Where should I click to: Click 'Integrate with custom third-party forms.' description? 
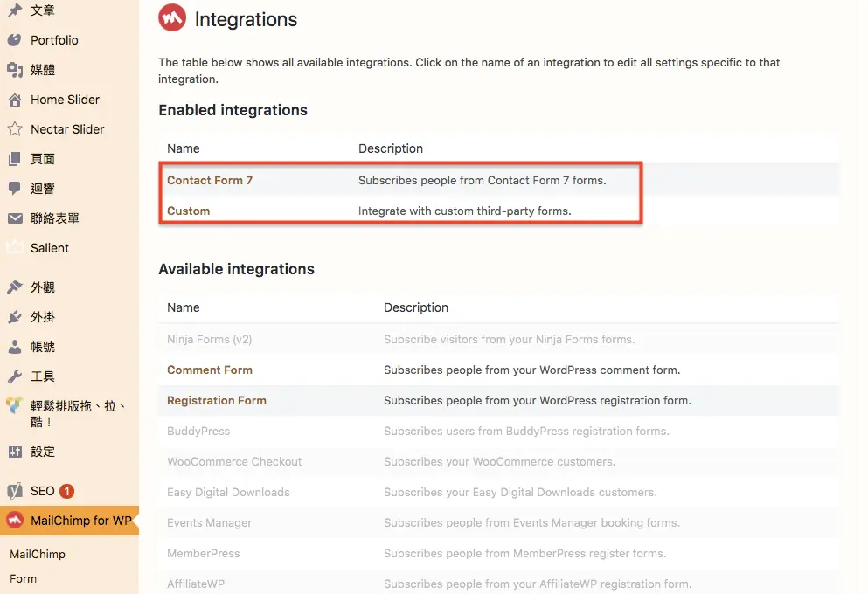464,211
